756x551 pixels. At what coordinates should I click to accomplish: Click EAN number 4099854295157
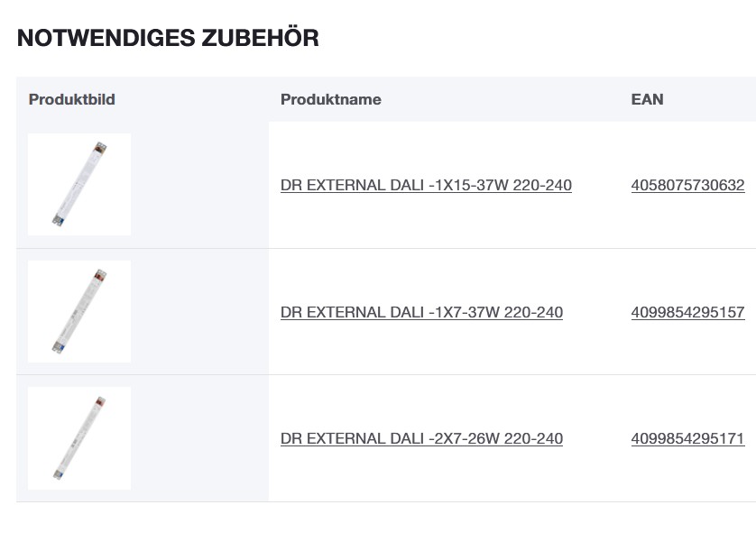tap(687, 312)
